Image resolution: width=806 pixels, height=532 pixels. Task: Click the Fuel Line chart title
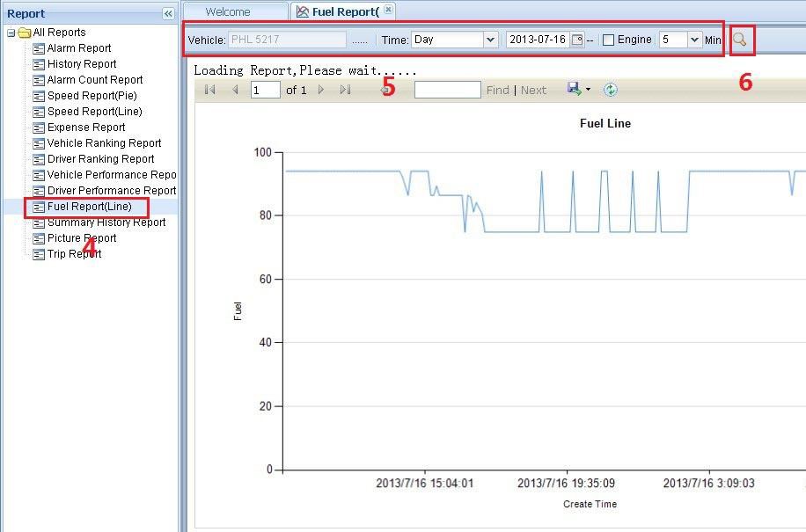pyautogui.click(x=605, y=123)
